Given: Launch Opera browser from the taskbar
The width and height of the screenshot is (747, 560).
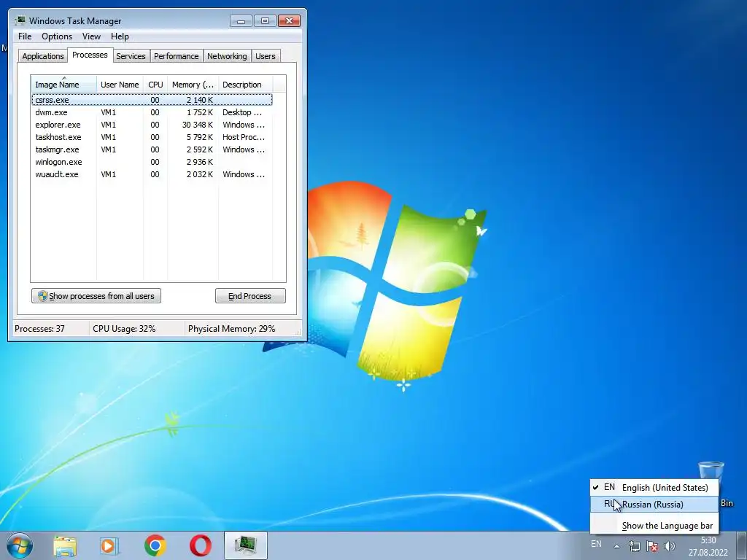Looking at the screenshot, I should (x=201, y=545).
